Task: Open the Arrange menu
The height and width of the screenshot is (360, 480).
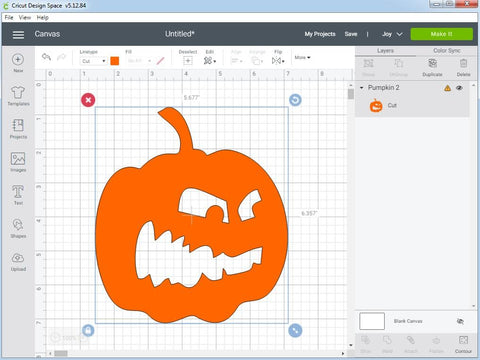Action: [257, 60]
